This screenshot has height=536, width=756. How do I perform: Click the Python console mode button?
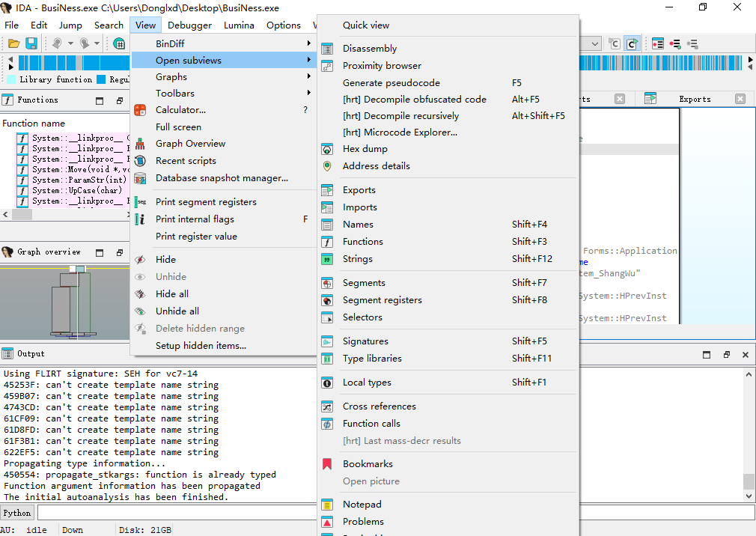[x=17, y=513]
